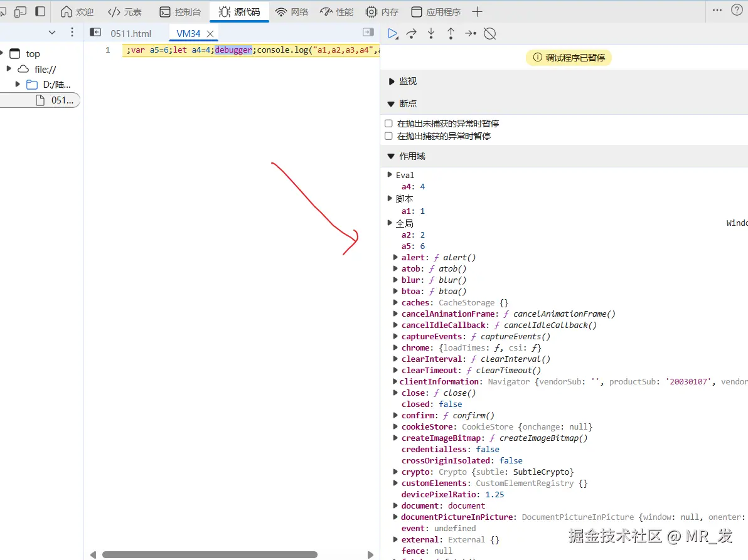
Task: Open the 欢迎 welcome tab
Action: click(77, 12)
